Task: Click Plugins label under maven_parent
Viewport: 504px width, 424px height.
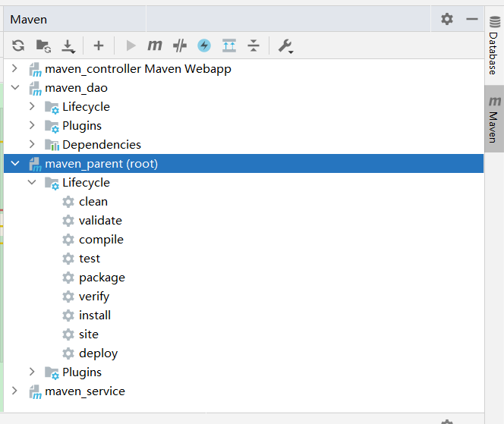Action: (x=82, y=372)
